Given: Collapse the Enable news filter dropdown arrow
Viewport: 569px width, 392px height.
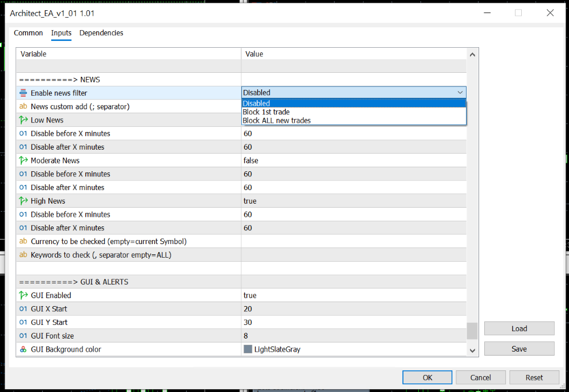Looking at the screenshot, I should [x=460, y=93].
